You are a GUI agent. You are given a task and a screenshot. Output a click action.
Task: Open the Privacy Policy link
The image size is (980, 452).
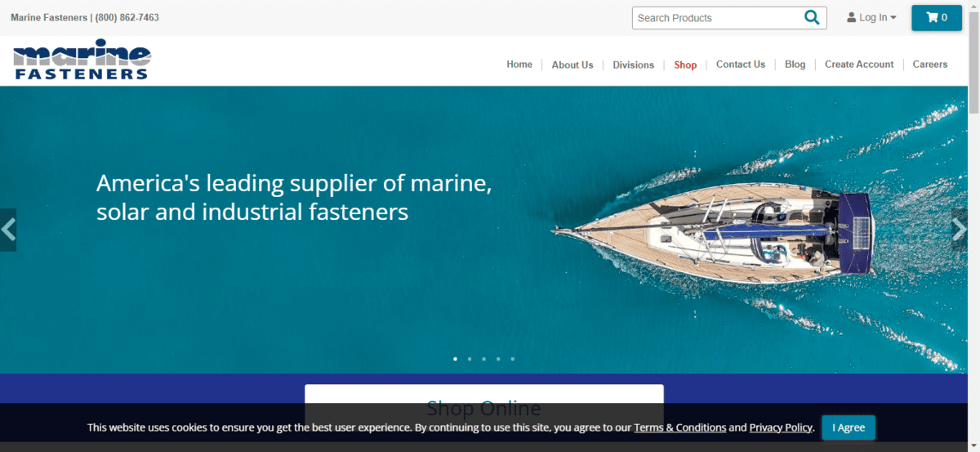click(781, 427)
